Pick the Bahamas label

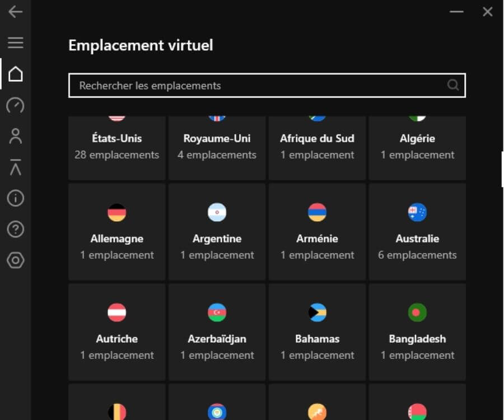point(318,339)
